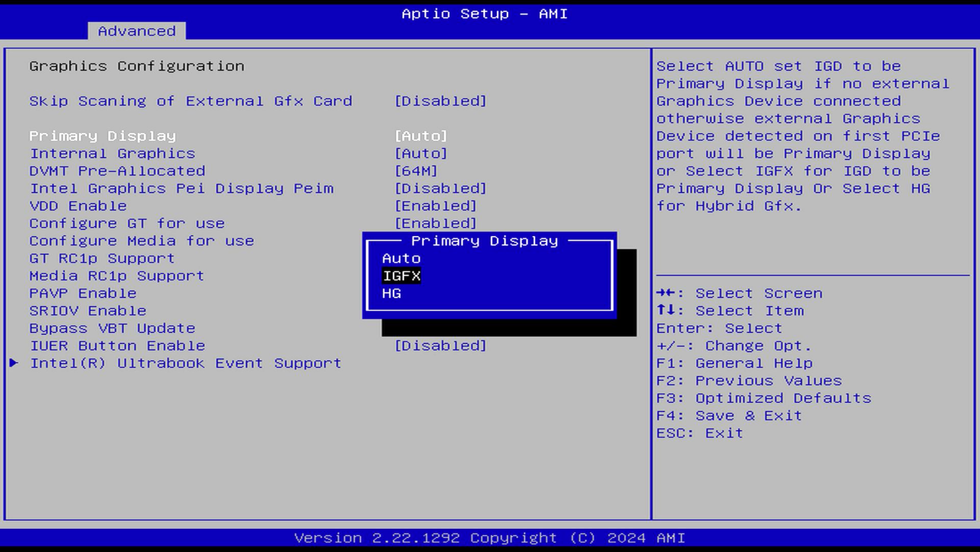This screenshot has width=980, height=552.
Task: Select the Bypass VBT Update option
Action: 112,328
